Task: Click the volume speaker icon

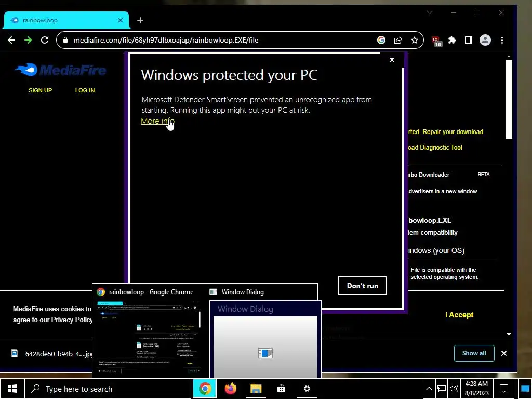Action: [x=454, y=389]
